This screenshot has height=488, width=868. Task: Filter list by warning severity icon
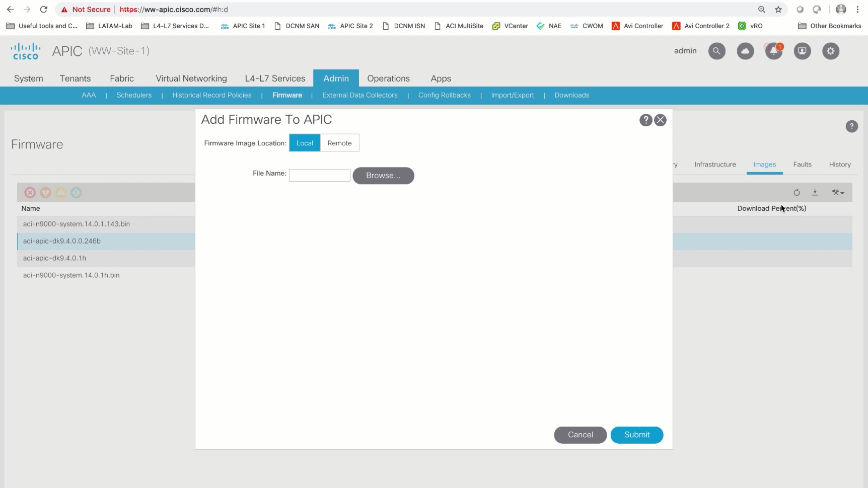click(60, 193)
